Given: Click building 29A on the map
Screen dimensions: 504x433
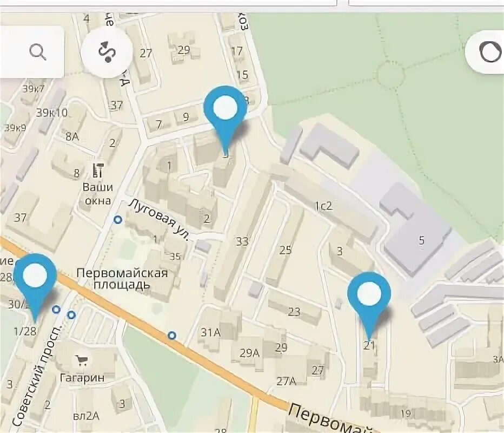Looking at the screenshot, I should (x=249, y=353).
